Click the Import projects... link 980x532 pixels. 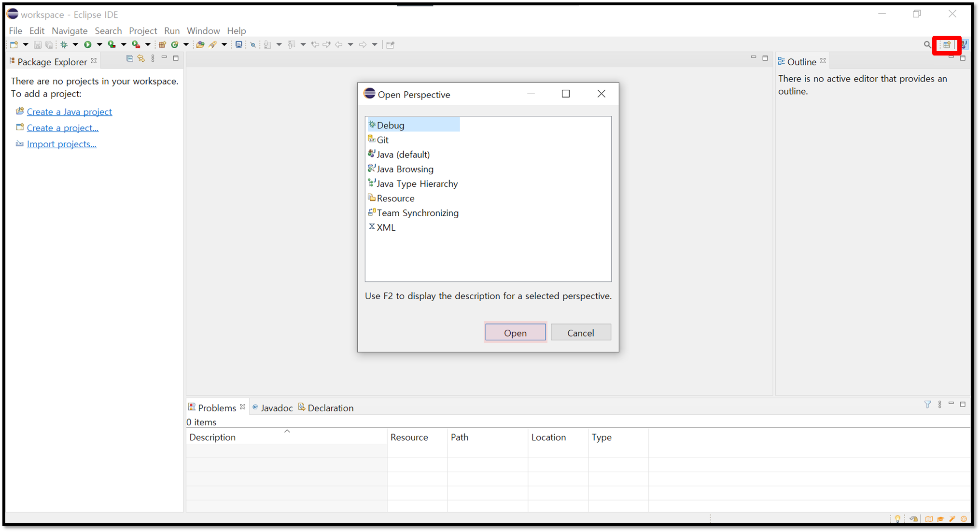tap(62, 144)
